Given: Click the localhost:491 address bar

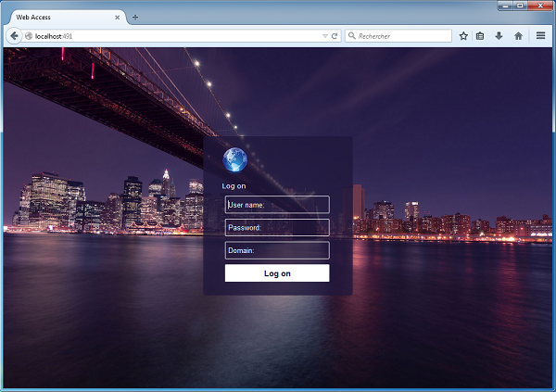Looking at the screenshot, I should point(176,36).
